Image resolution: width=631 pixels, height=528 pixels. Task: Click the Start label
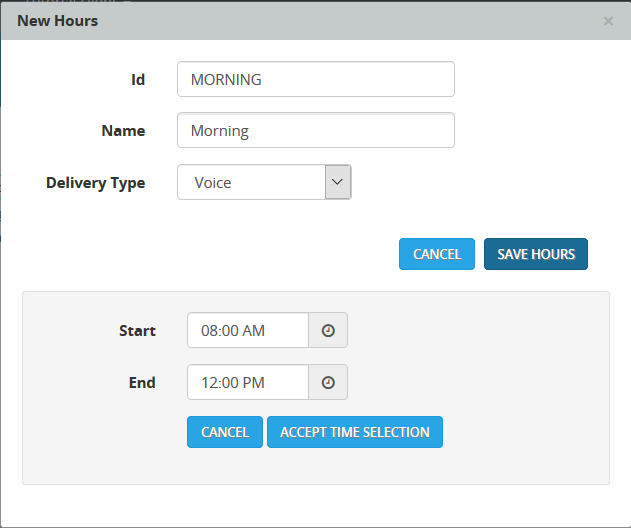137,331
